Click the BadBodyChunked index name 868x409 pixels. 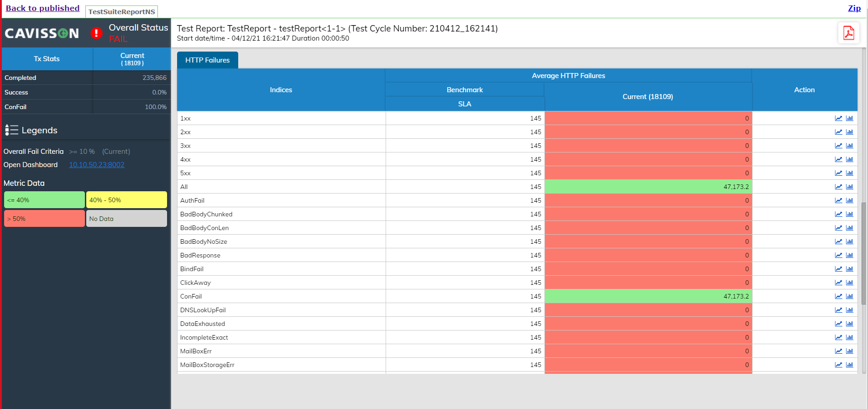pyautogui.click(x=206, y=214)
